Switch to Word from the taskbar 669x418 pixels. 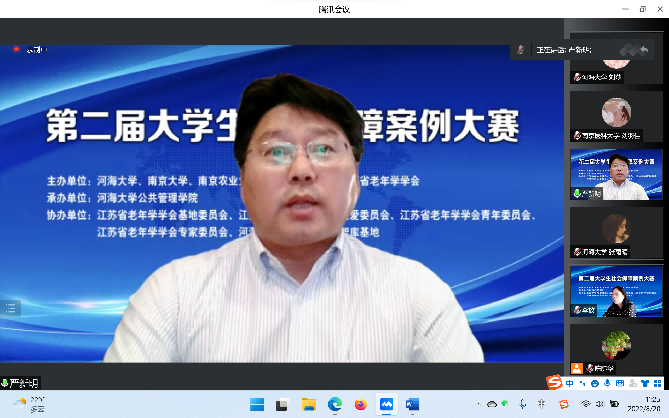(x=412, y=404)
